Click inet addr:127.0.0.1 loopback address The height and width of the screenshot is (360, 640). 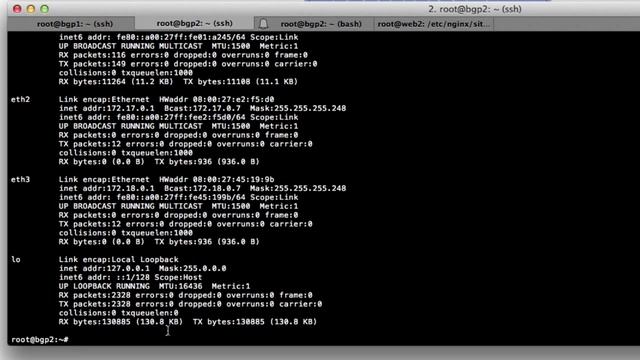click(104, 268)
